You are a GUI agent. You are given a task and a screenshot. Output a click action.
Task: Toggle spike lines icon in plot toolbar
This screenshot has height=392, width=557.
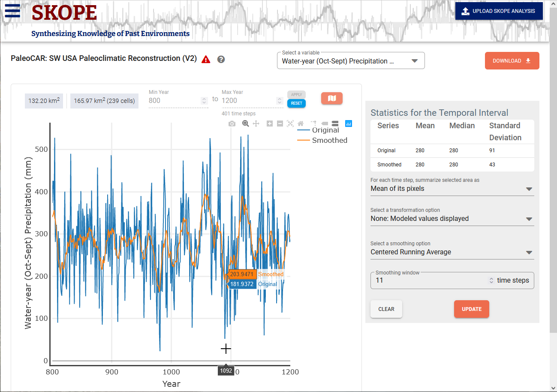click(x=314, y=124)
